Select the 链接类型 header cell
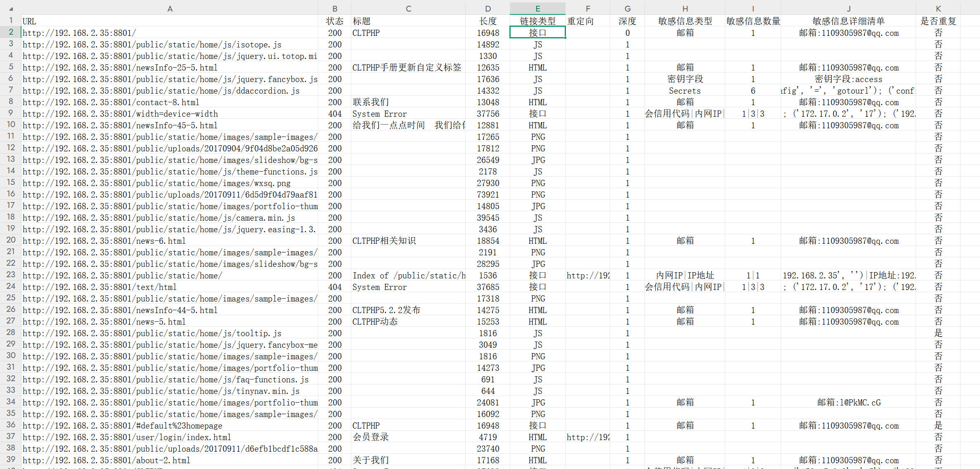Screen dimensions: 980x469 pos(537,21)
